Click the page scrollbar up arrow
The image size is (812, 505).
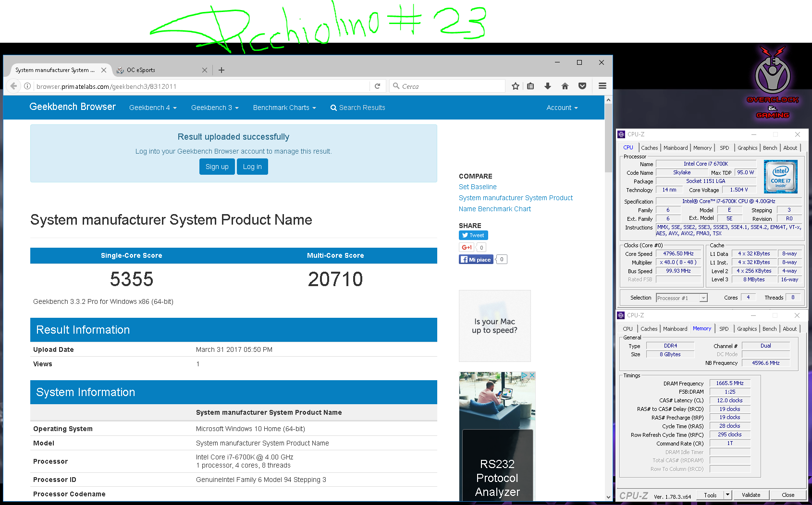click(609, 100)
